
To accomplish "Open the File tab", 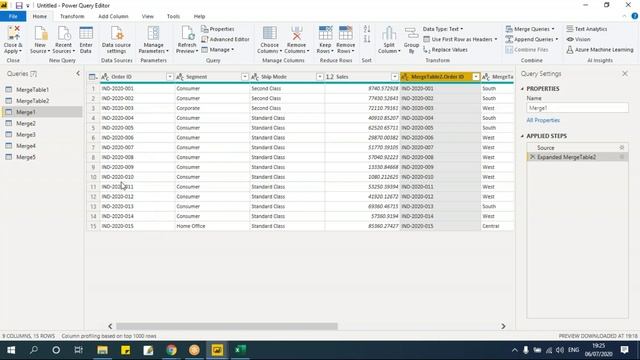I will (x=13, y=16).
